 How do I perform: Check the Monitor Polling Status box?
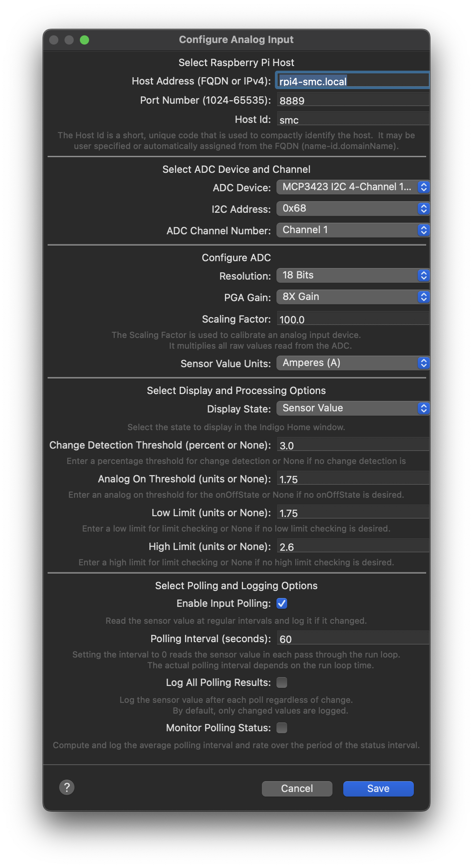[282, 728]
